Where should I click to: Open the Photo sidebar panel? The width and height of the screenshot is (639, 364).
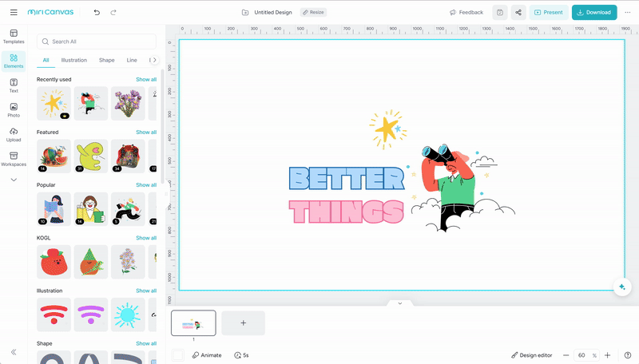click(x=14, y=110)
